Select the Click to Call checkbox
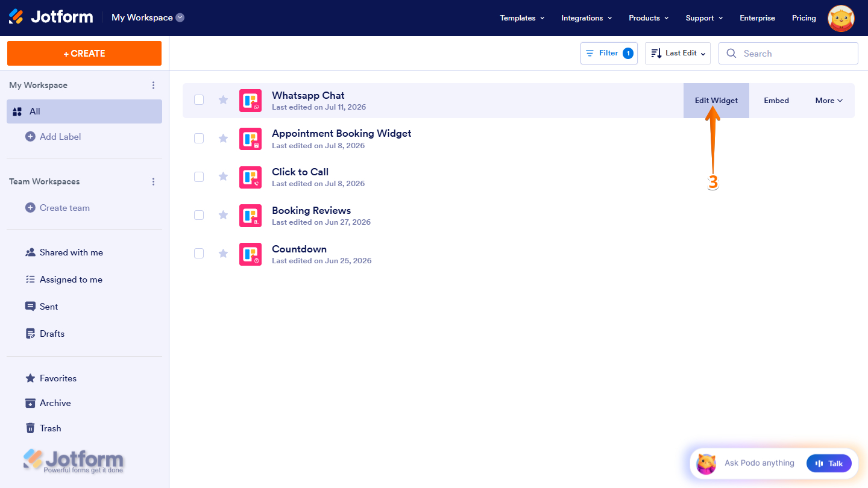Screen dimensions: 868x488 point(199,177)
